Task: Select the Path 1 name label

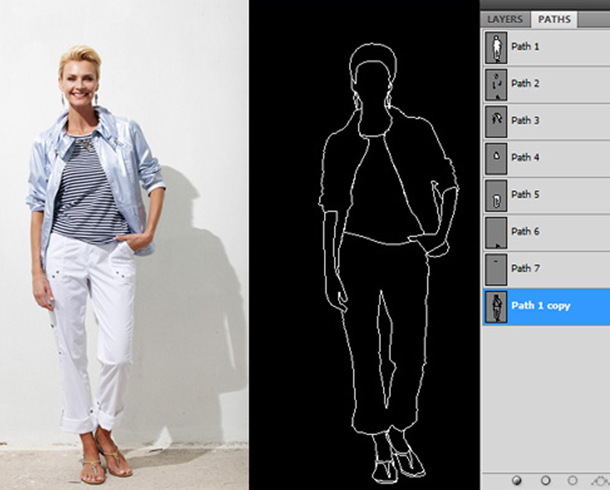Action: 525,46
